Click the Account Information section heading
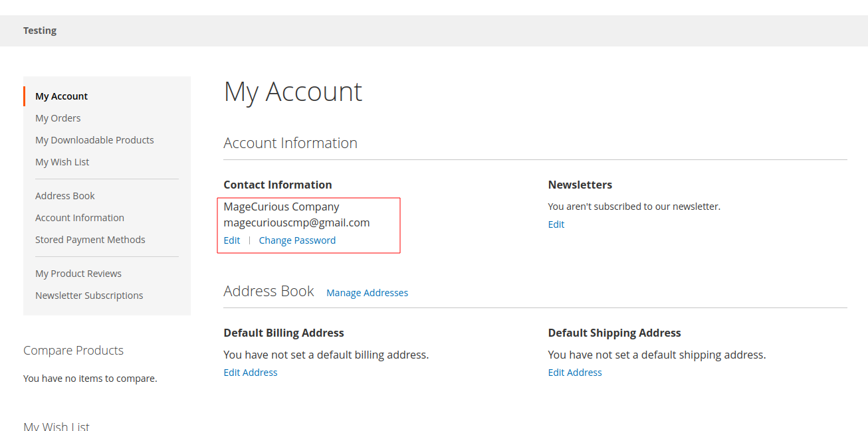Viewport: 868px width, 431px height. [290, 143]
